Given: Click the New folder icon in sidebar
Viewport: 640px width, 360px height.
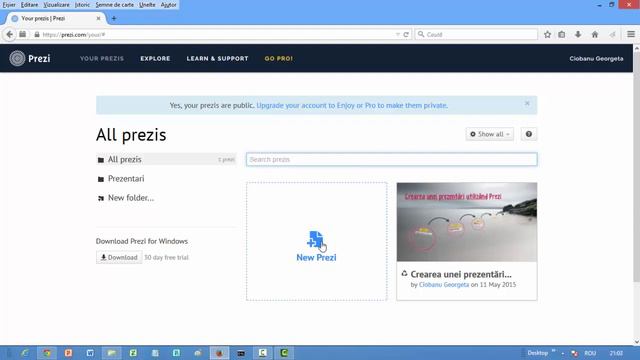Looking at the screenshot, I should point(101,198).
